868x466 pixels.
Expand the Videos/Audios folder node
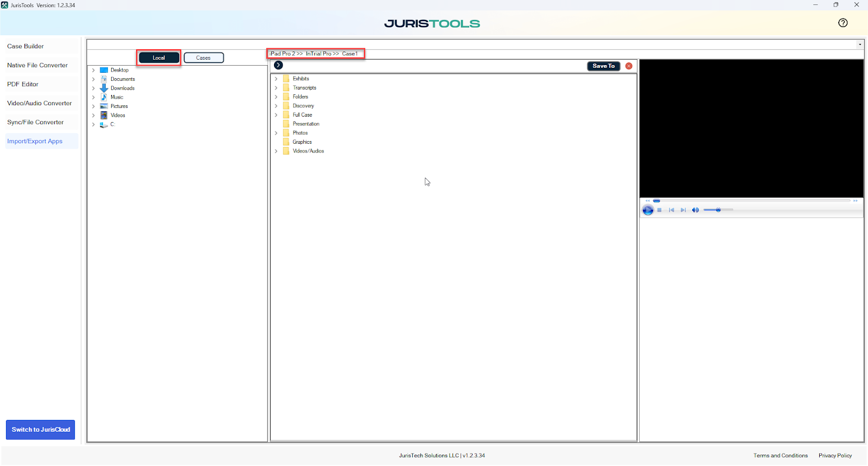pos(276,151)
